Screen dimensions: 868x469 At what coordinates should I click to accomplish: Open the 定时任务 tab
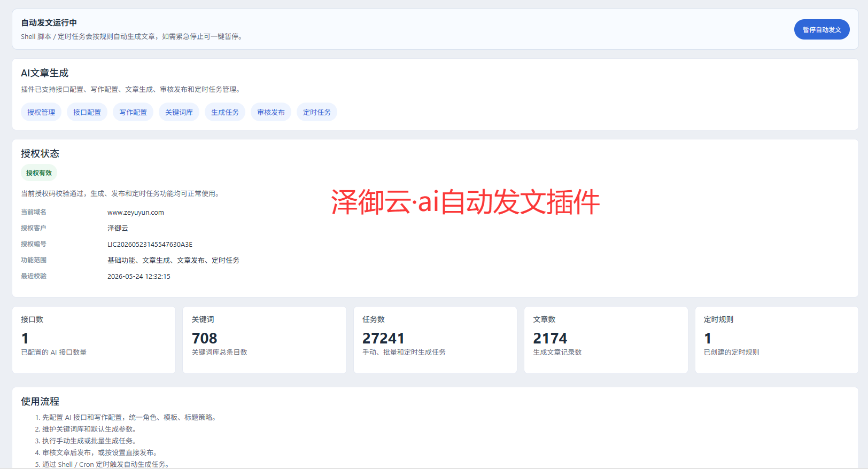coord(317,112)
